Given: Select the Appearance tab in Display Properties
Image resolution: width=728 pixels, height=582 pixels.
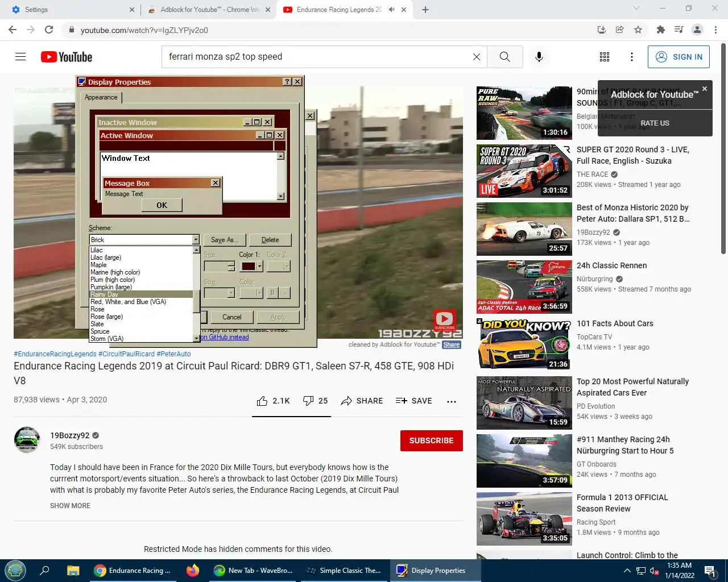Looking at the screenshot, I should [101, 97].
